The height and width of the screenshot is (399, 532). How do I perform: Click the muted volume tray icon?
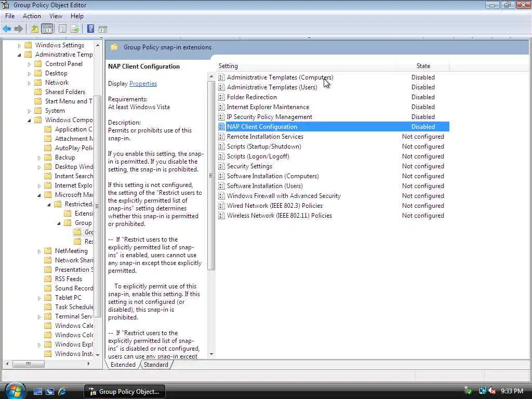click(x=492, y=391)
